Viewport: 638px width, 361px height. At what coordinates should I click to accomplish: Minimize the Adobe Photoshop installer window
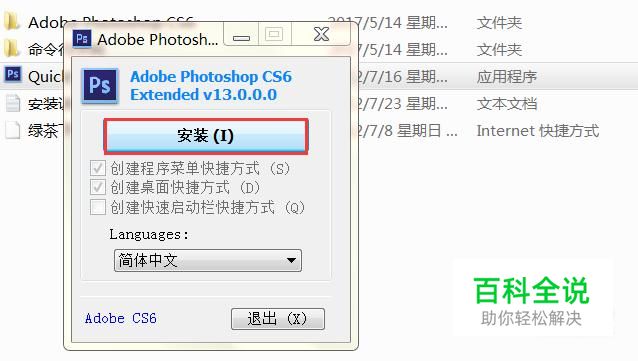click(x=241, y=34)
